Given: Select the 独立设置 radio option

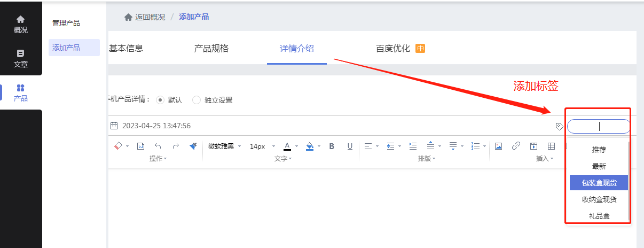Looking at the screenshot, I should (196, 100).
